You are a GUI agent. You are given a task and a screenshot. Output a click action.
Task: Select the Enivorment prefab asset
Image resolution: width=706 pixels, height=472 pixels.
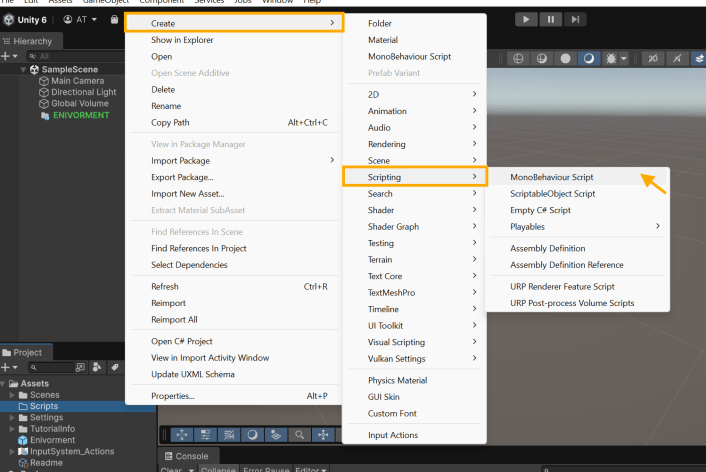46,440
